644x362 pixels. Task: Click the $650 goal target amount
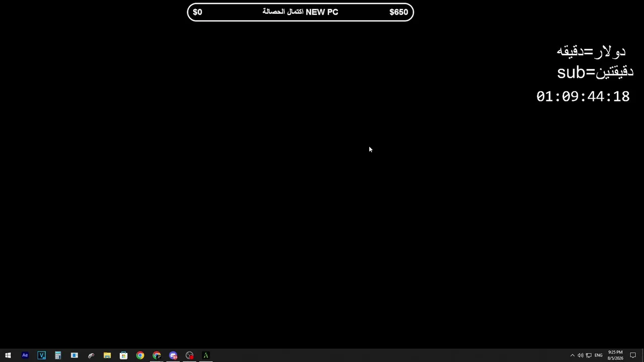[x=398, y=12]
